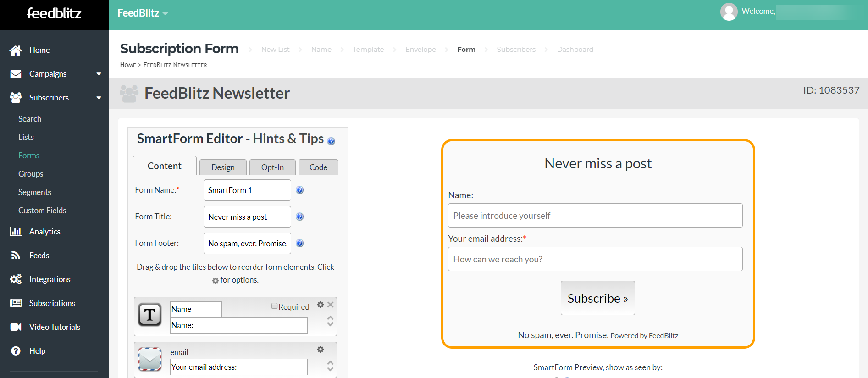Viewport: 868px width, 378px height.
Task: Move the email tile down
Action: (x=330, y=369)
